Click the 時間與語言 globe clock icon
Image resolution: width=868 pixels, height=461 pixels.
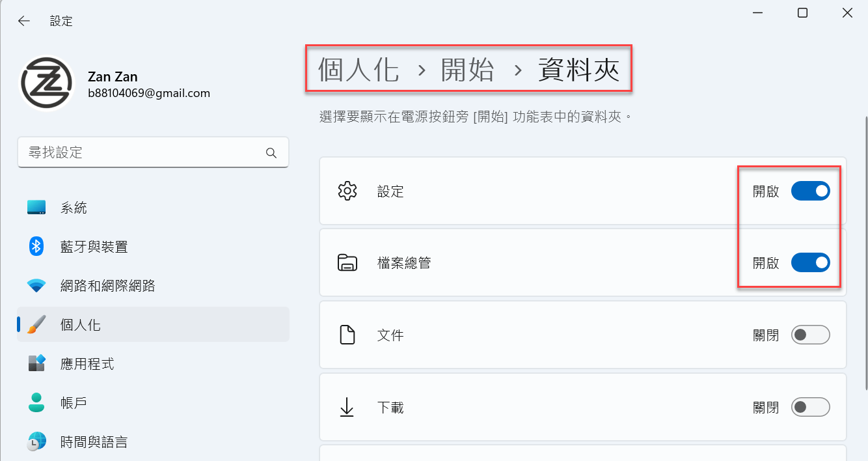click(x=36, y=441)
